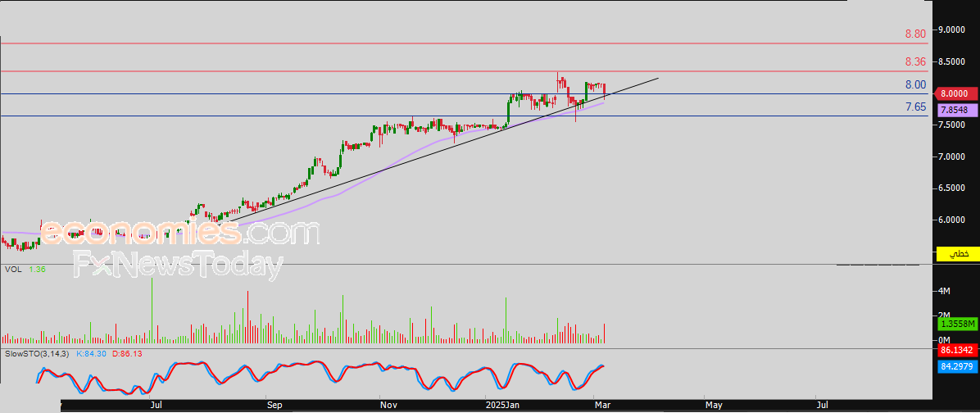
Task: Click the 0M volume axis value
Action: 945,339
